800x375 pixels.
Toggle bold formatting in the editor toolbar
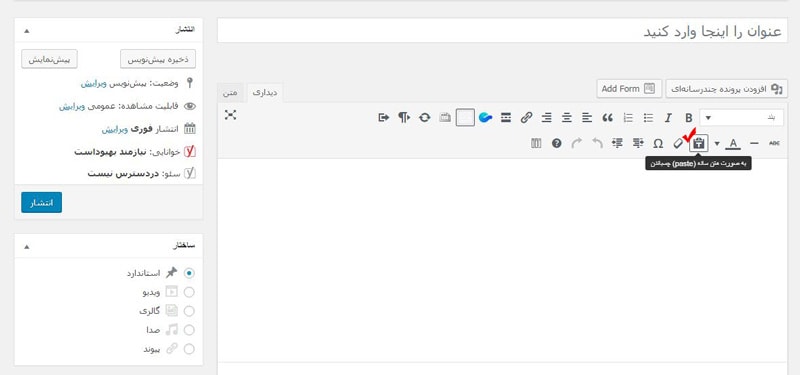(x=689, y=118)
